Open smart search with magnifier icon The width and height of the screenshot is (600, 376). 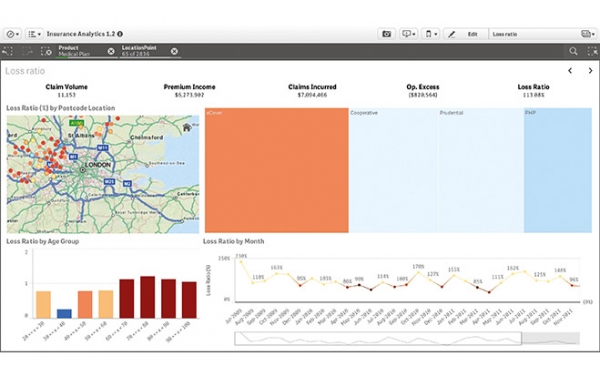pyautogui.click(x=573, y=51)
